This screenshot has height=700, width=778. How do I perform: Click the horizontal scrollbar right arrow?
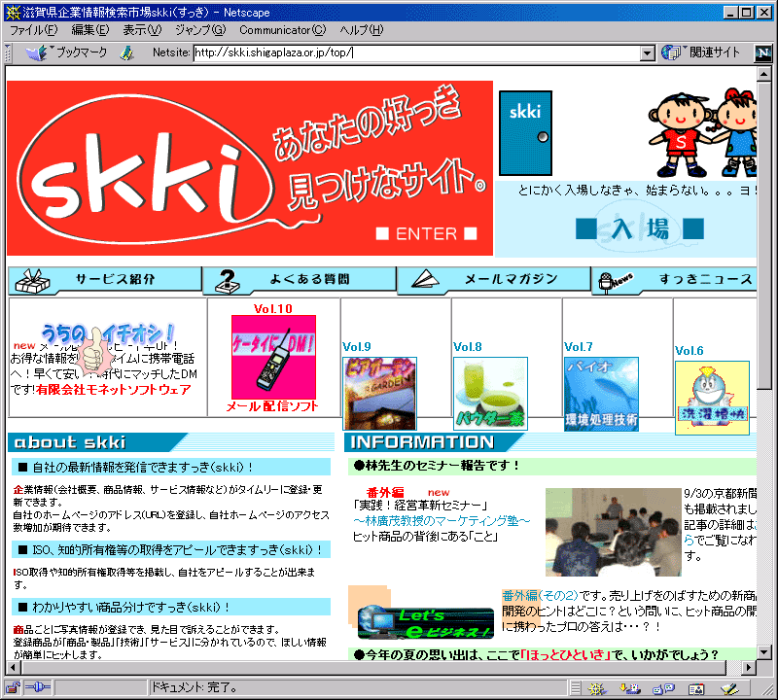[750, 668]
